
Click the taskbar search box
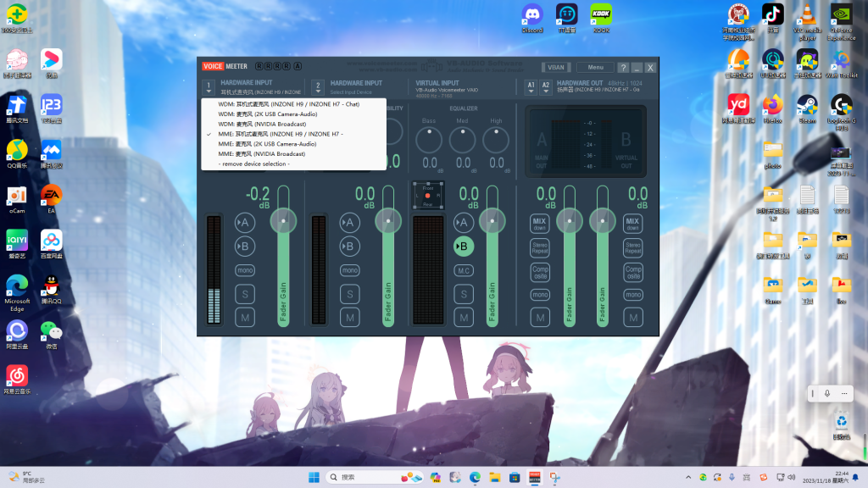[x=376, y=477]
